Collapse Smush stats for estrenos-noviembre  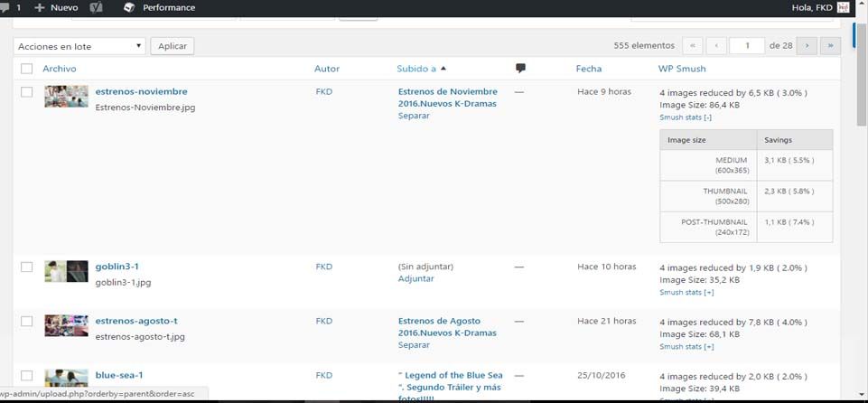[686, 117]
